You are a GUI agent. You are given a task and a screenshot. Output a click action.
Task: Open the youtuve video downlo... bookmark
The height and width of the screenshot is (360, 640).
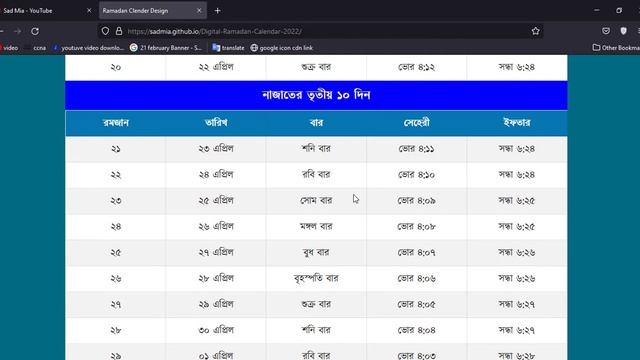click(88, 48)
